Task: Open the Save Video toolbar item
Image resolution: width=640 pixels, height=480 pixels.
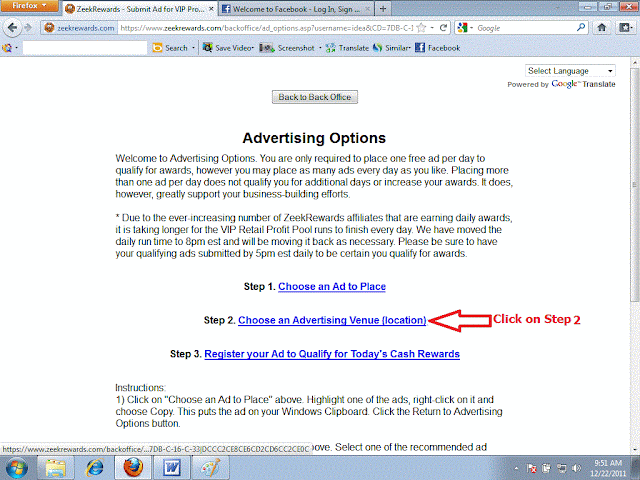Action: 229,48
